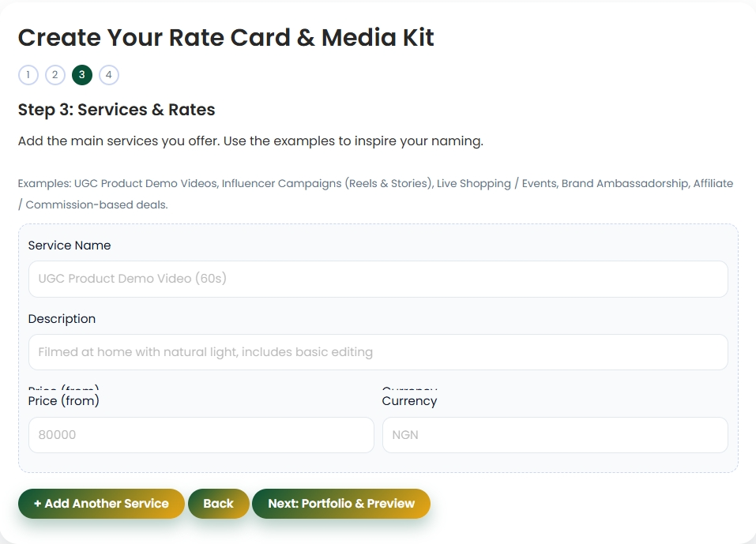The height and width of the screenshot is (544, 756).
Task: Select step 2 in progress indicator
Action: click(x=55, y=75)
